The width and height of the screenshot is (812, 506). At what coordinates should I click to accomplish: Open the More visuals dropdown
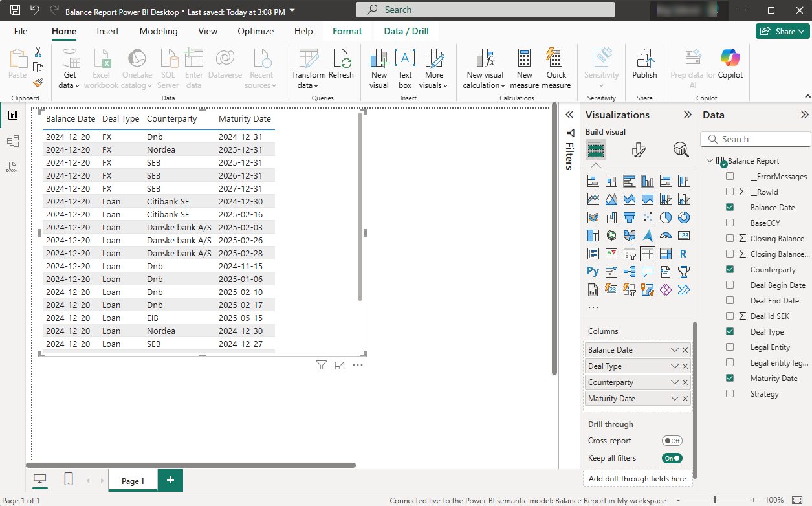pos(434,70)
